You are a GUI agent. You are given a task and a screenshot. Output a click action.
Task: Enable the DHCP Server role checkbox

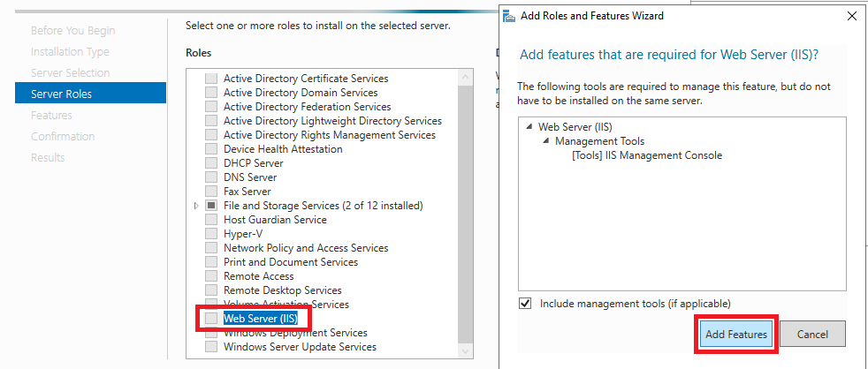coord(211,163)
